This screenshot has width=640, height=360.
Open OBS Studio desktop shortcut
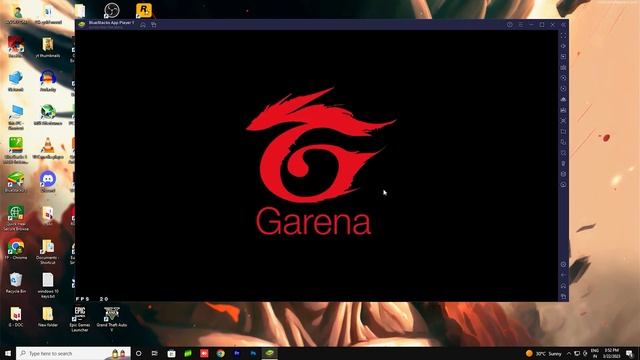coord(111,10)
